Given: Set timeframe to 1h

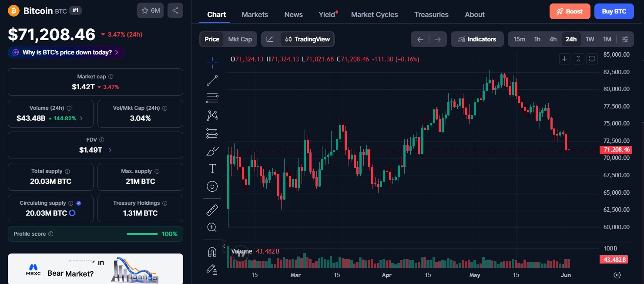Looking at the screenshot, I should (x=537, y=39).
